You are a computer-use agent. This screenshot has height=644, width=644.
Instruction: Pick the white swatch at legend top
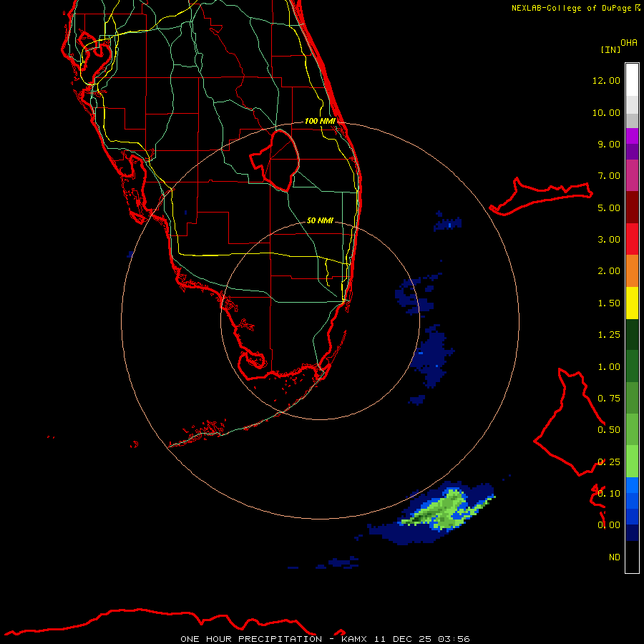pyautogui.click(x=632, y=80)
